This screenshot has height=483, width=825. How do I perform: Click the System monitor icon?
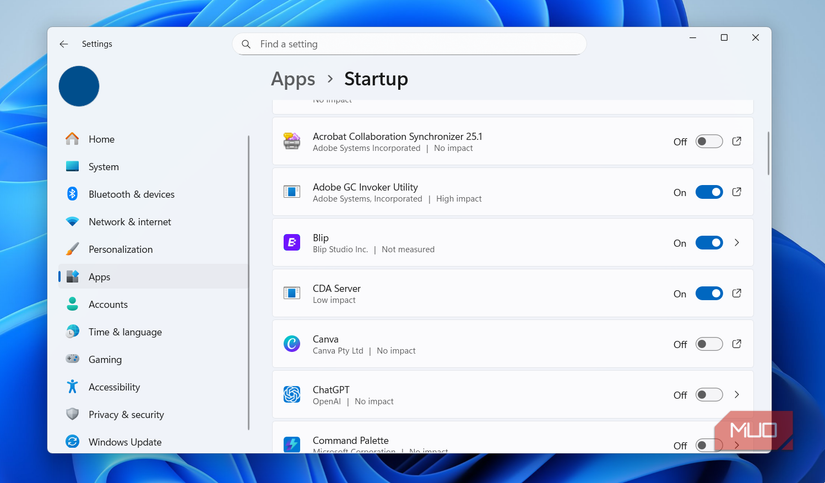pos(72,166)
